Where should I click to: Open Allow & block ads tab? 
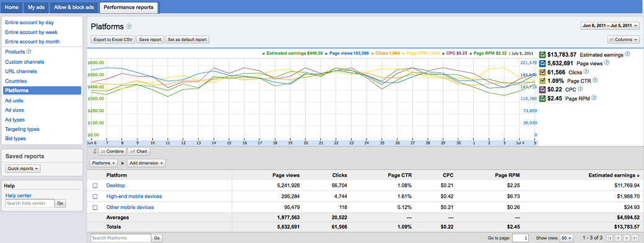pos(74,7)
